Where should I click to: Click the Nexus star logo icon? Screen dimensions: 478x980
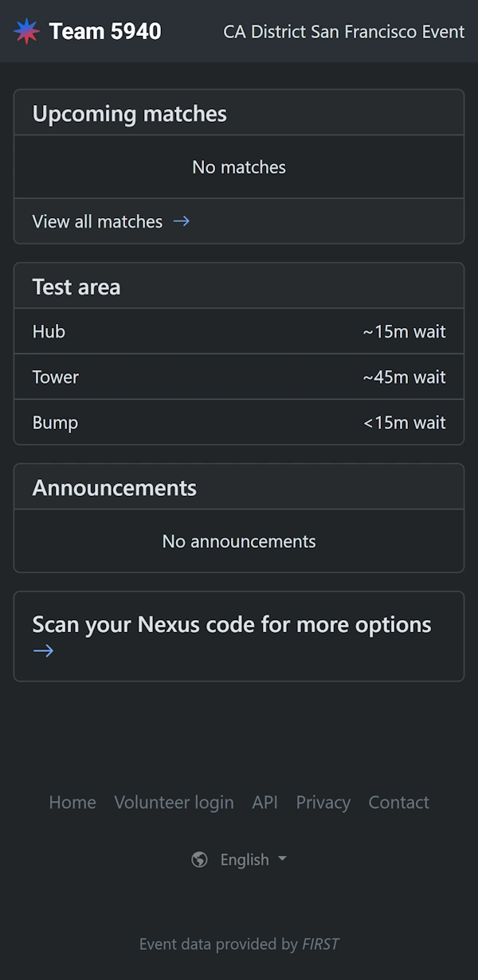coord(26,31)
